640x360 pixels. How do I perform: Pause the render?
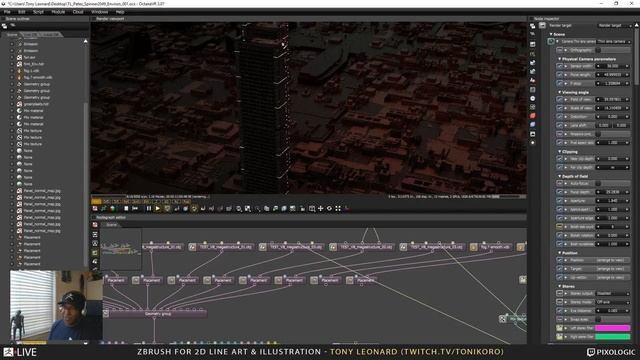click(149, 209)
